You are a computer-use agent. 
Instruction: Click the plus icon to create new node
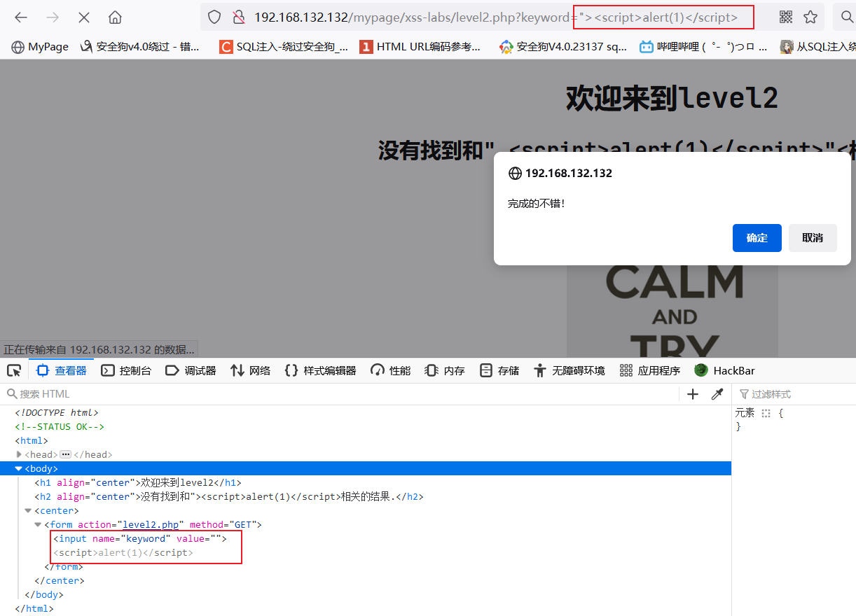point(692,394)
